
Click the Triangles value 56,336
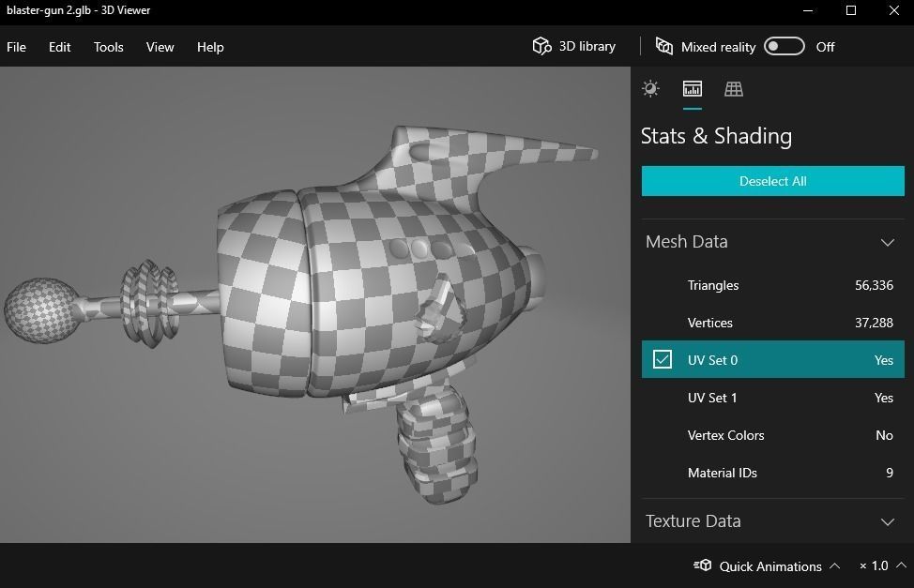click(874, 285)
